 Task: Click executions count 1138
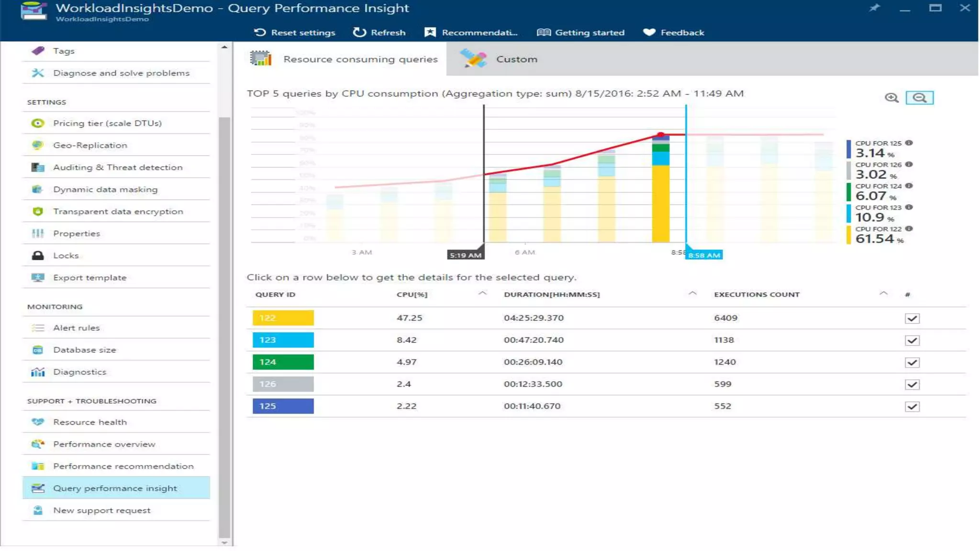pos(724,340)
